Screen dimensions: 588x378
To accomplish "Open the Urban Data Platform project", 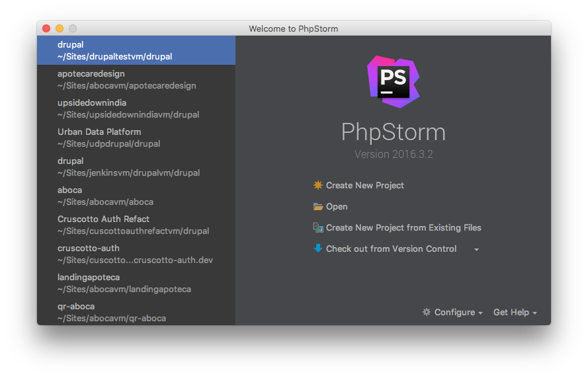I will (136, 137).
